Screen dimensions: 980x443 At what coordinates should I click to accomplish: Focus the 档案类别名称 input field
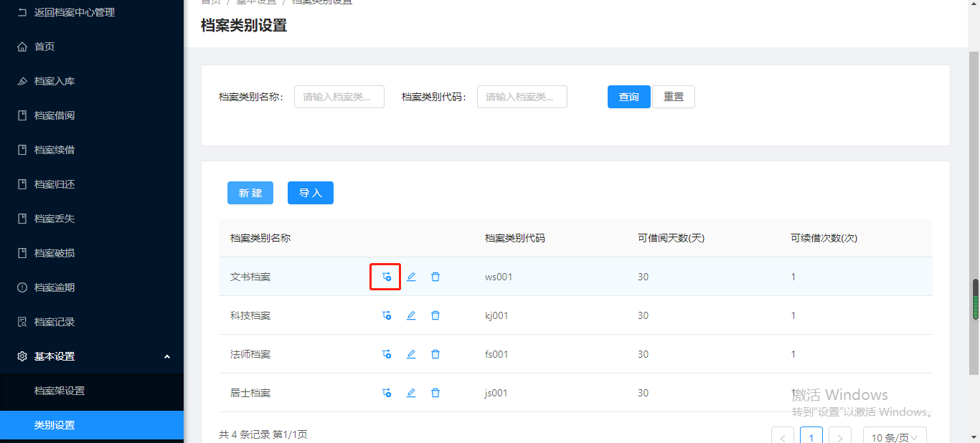click(x=339, y=97)
